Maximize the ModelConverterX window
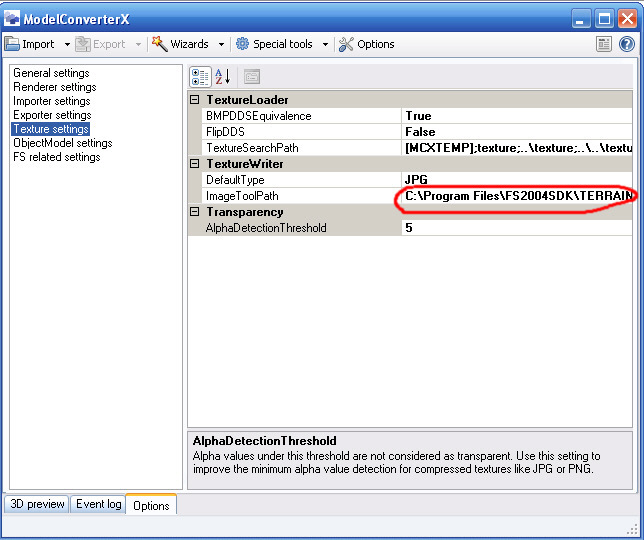Viewport: 644px width, 540px height. point(604,19)
